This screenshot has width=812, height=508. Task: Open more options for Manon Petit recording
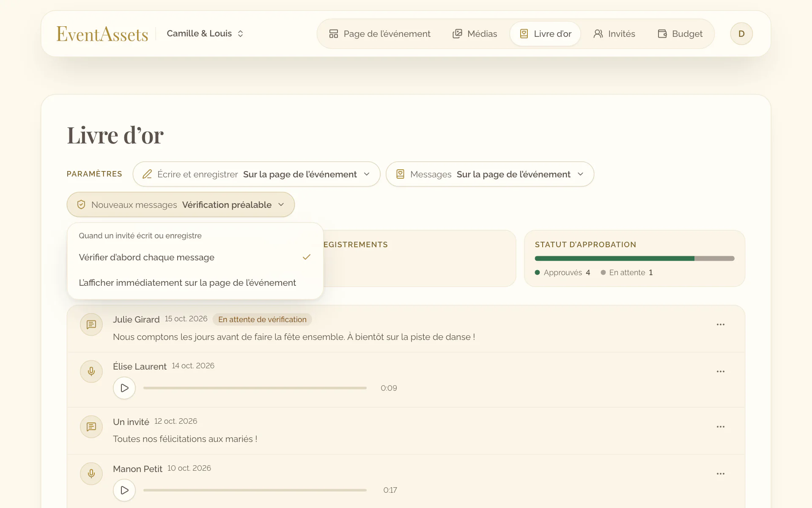click(x=721, y=474)
